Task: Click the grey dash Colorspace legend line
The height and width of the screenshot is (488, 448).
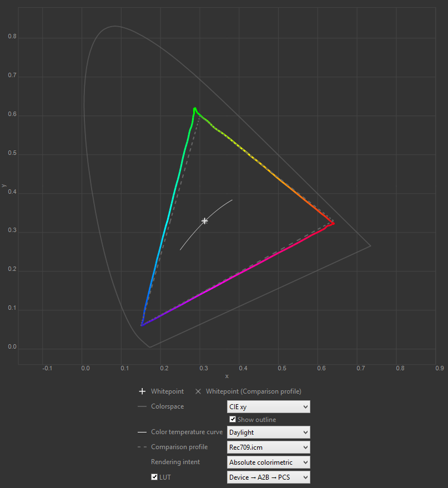Action: [142, 406]
